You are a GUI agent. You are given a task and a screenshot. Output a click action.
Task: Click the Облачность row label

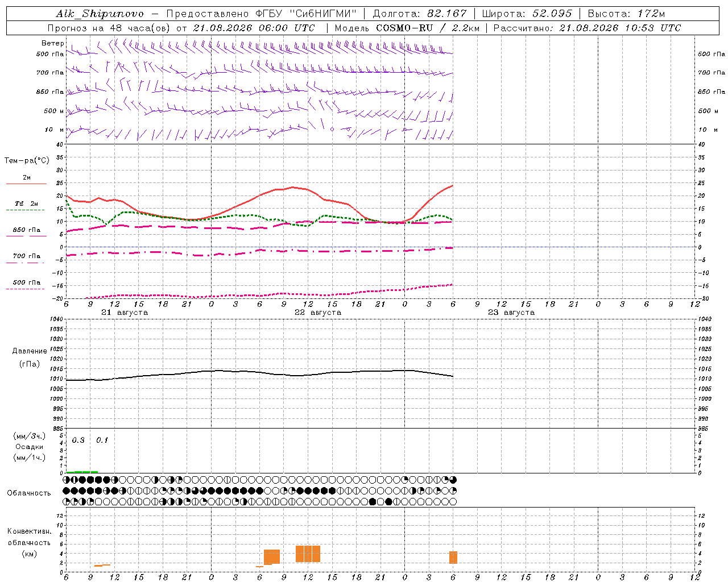click(x=29, y=493)
